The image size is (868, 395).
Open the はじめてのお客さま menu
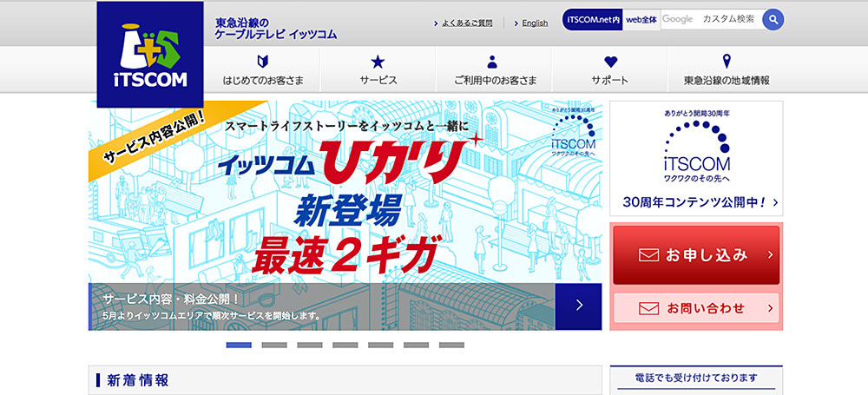tap(263, 69)
